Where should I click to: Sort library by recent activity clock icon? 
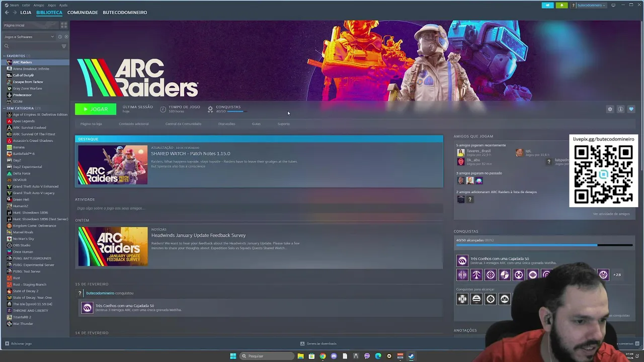coord(60,37)
